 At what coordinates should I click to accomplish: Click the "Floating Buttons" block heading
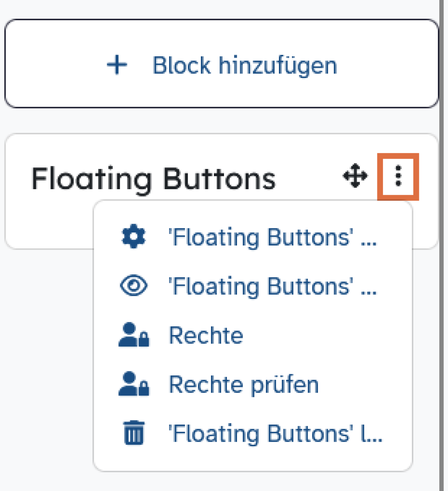point(153,179)
